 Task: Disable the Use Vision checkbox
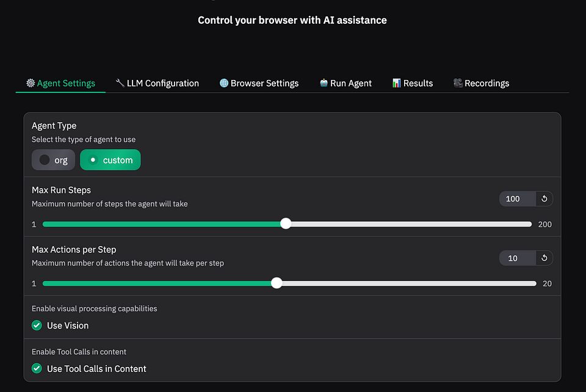tap(37, 325)
